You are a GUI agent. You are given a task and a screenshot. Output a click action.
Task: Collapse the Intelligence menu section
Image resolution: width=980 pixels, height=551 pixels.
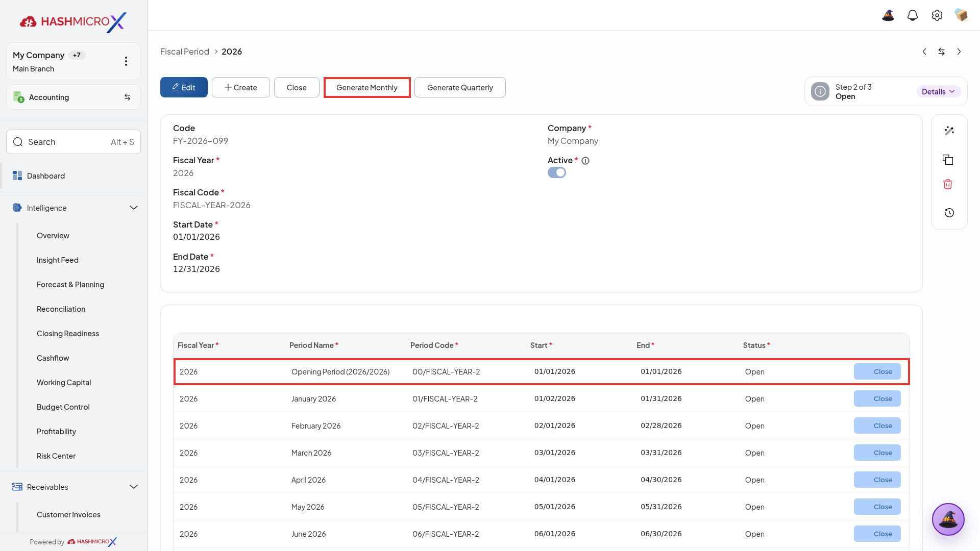(x=134, y=208)
